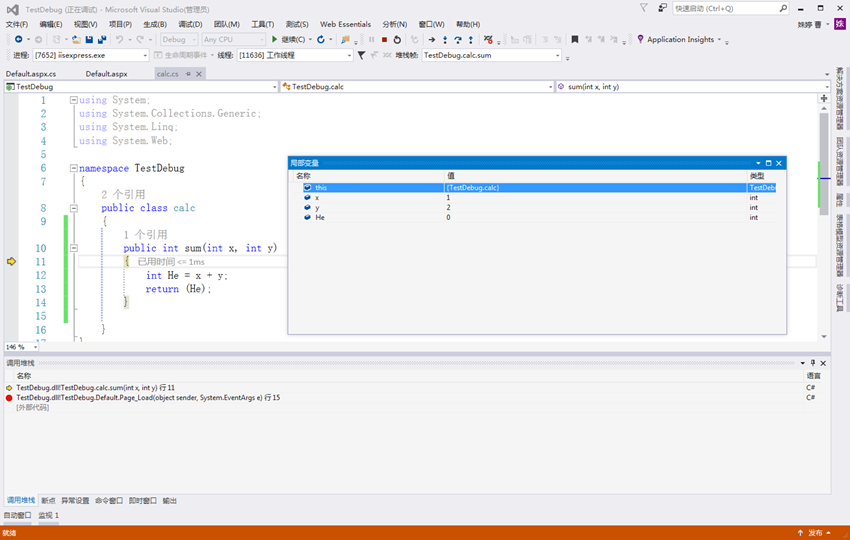Collapse the namespace TestDebug code block
The width and height of the screenshot is (850, 540).
click(x=73, y=169)
